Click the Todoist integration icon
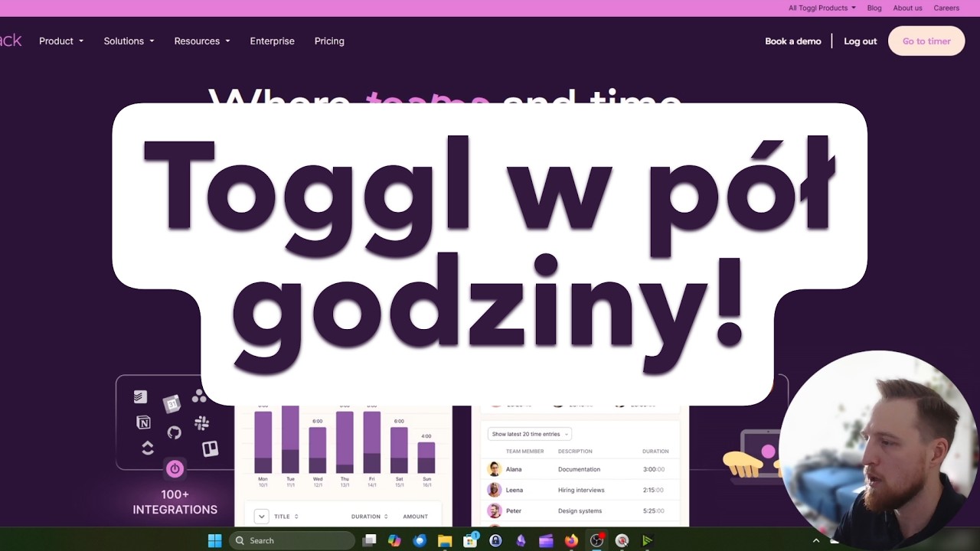The image size is (980, 551). click(140, 396)
